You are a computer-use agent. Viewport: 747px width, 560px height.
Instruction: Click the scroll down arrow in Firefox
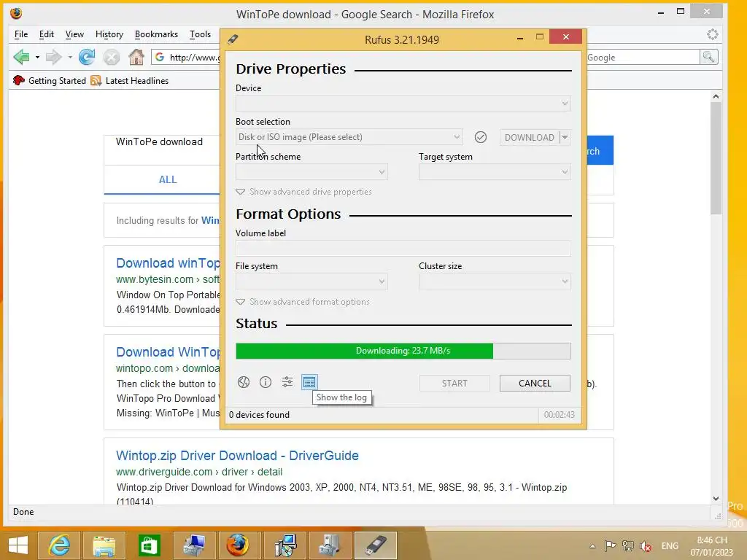[x=716, y=499]
